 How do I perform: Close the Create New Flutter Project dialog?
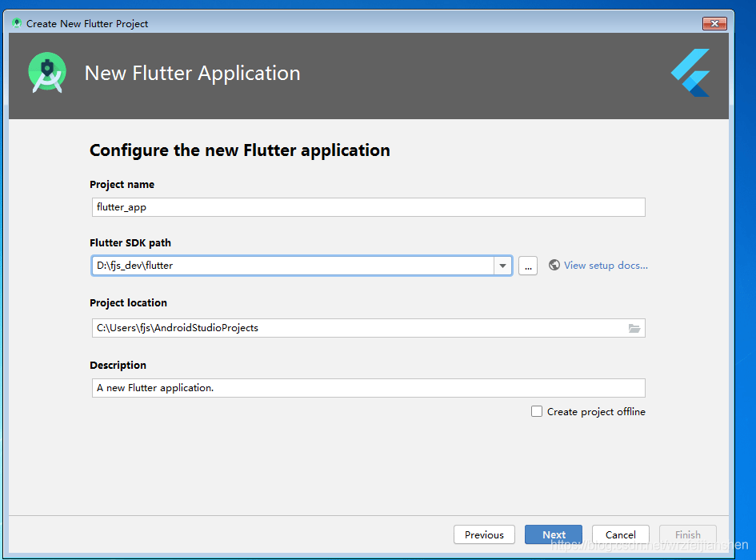click(x=714, y=23)
